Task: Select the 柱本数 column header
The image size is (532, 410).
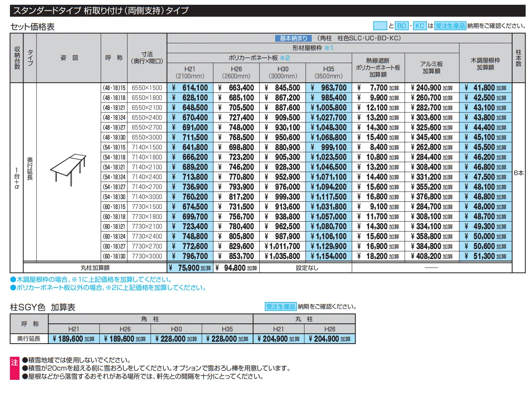Action: point(518,58)
